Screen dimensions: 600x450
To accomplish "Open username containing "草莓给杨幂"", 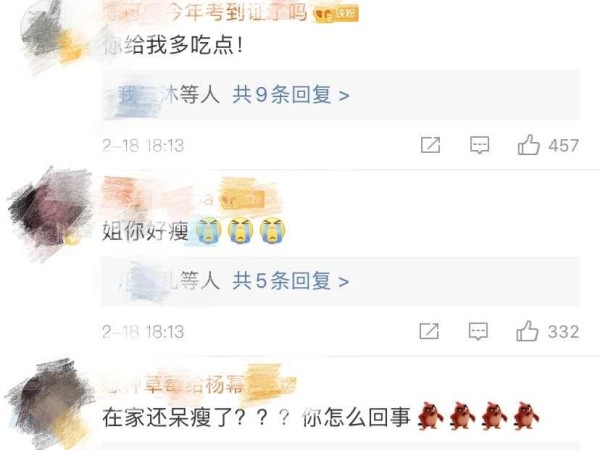I will coord(174,385).
